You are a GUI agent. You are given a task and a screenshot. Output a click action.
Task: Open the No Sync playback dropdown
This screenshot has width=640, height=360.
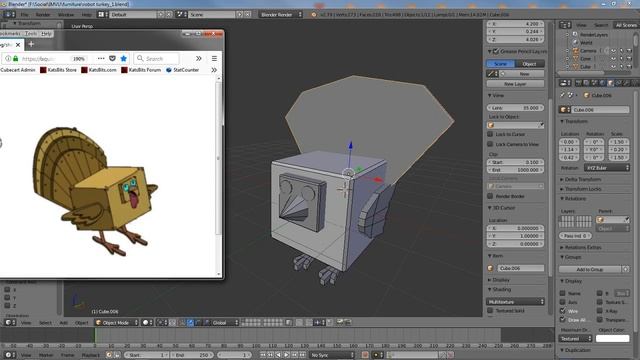pyautogui.click(x=332, y=355)
